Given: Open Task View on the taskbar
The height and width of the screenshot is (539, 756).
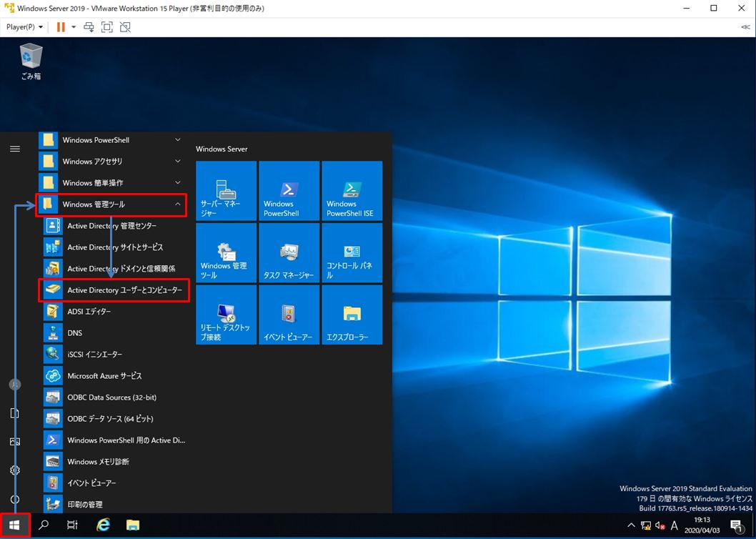Looking at the screenshot, I should click(72, 525).
